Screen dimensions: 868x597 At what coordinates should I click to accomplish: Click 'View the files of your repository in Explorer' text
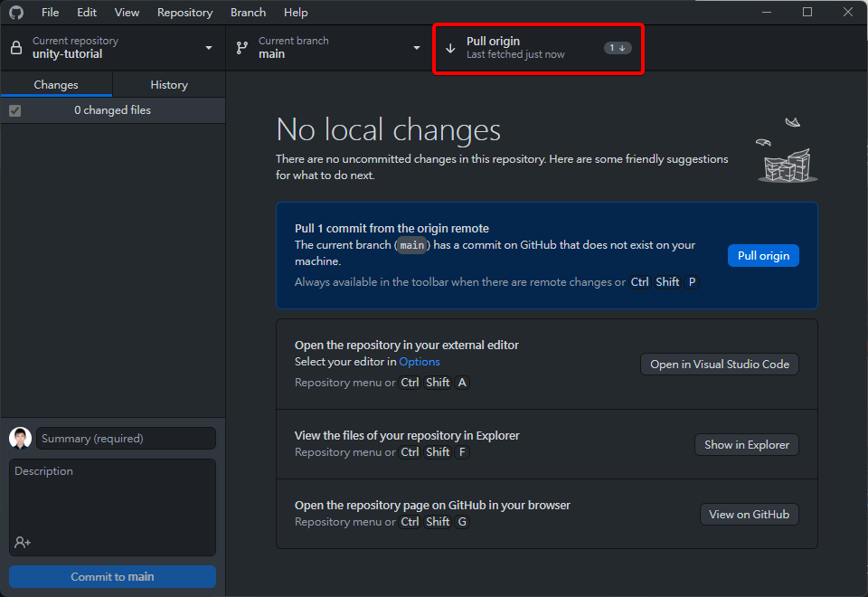pos(407,436)
